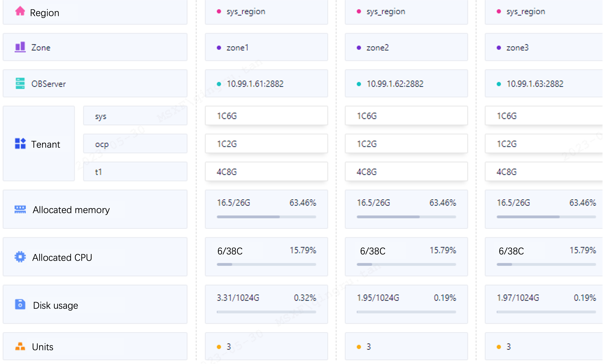603x364 pixels.
Task: Click the 1C6G sys unit under zone1
Action: [266, 116]
